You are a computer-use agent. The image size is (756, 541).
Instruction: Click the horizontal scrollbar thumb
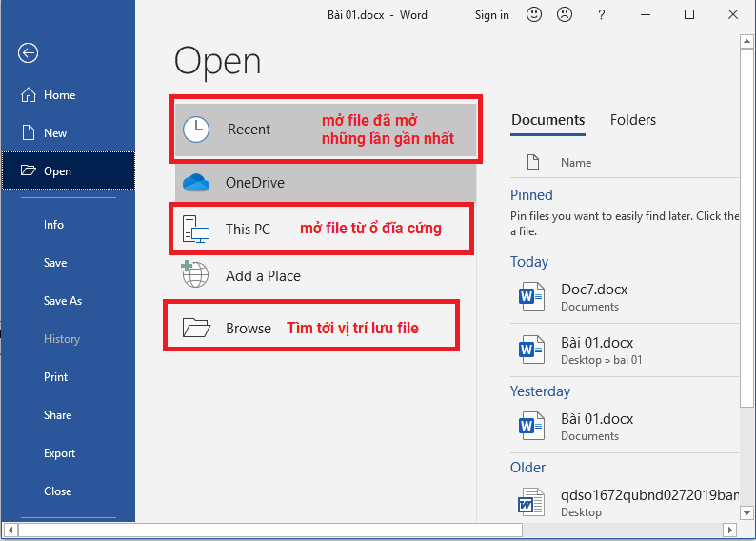click(270, 530)
